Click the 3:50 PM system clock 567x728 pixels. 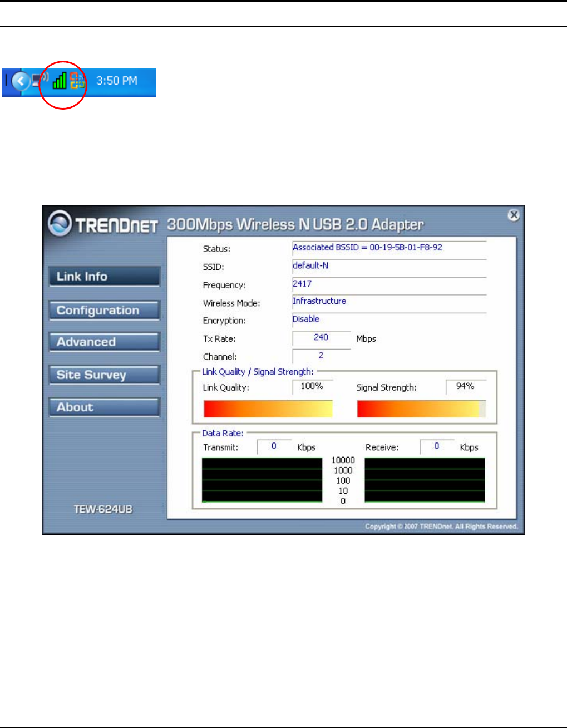pyautogui.click(x=117, y=81)
